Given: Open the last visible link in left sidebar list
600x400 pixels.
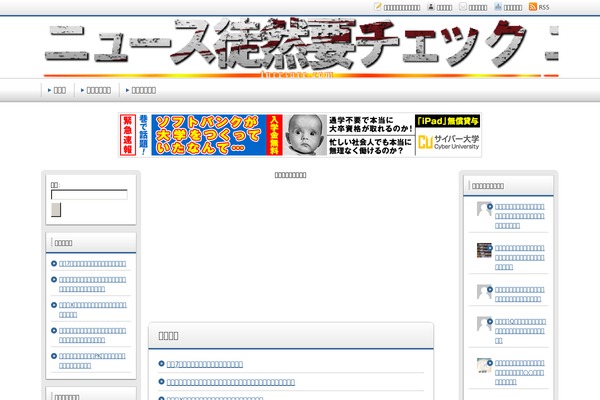Looking at the screenshot, I should 92,360.
